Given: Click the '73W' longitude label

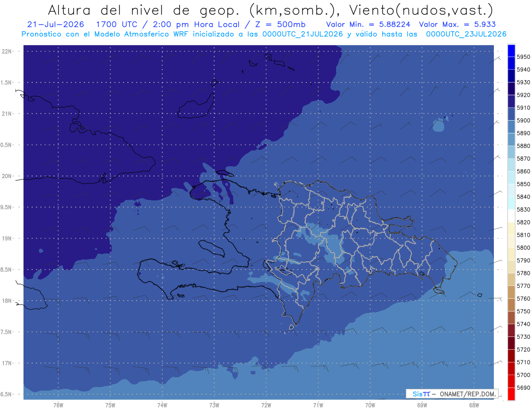Looking at the screenshot, I should click(x=214, y=405).
